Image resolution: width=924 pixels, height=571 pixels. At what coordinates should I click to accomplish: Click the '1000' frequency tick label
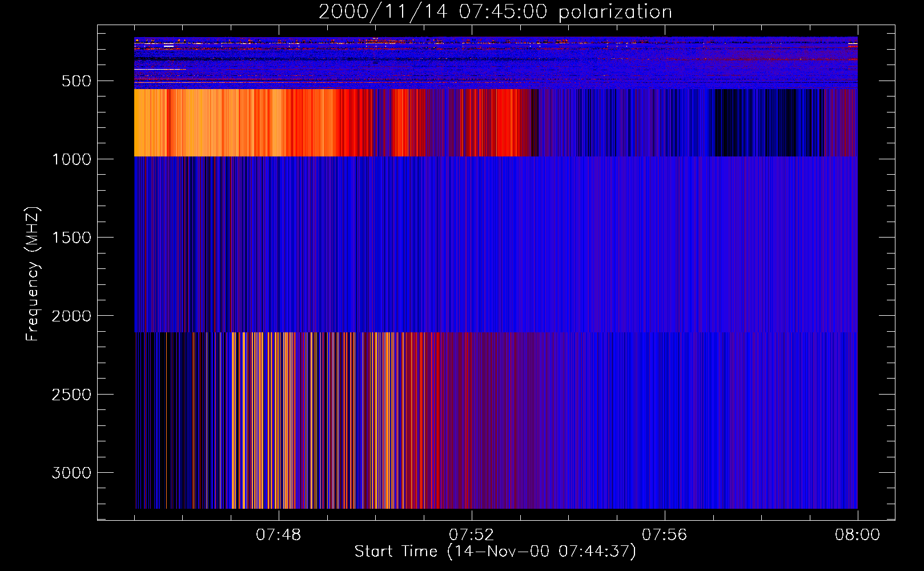click(71, 159)
